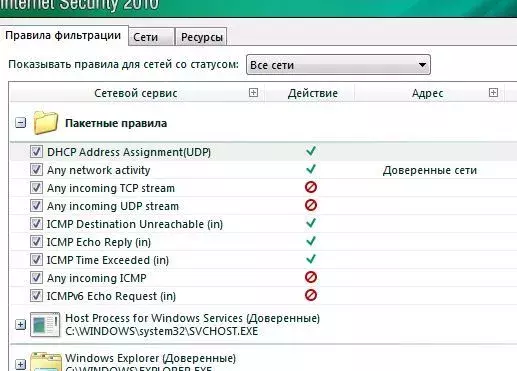Toggle the ICMP Echo Reply (in) checkbox
The image size is (517, 371).
(36, 242)
